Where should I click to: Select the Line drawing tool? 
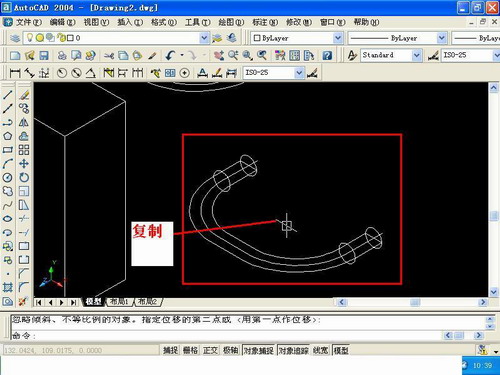pos(7,95)
